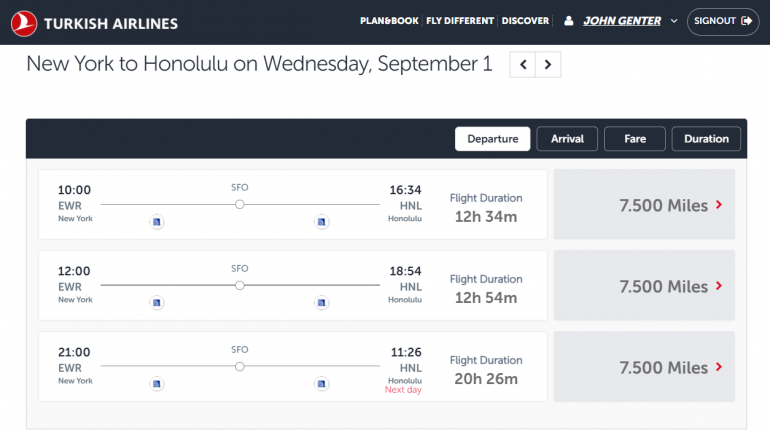770x432 pixels.
Task: Go to the previous day arrow
Action: pos(523,65)
